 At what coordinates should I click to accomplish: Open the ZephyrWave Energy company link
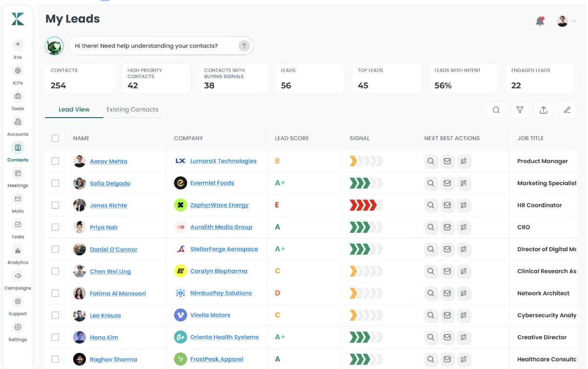pos(219,205)
